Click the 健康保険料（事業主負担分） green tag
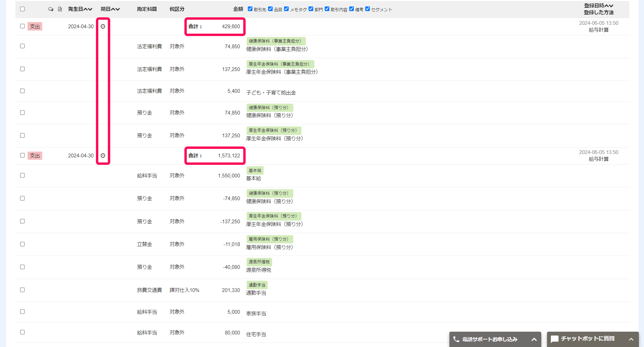 (x=276, y=41)
